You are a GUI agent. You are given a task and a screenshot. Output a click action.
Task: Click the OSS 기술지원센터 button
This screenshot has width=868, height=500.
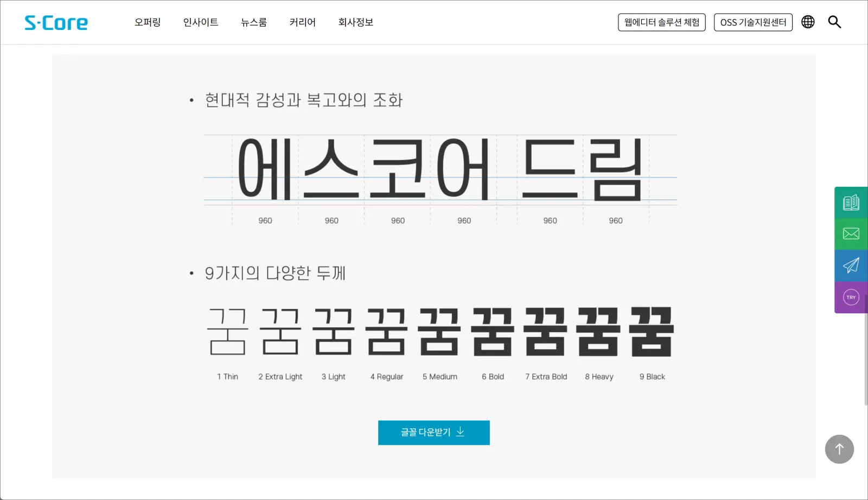[753, 22]
